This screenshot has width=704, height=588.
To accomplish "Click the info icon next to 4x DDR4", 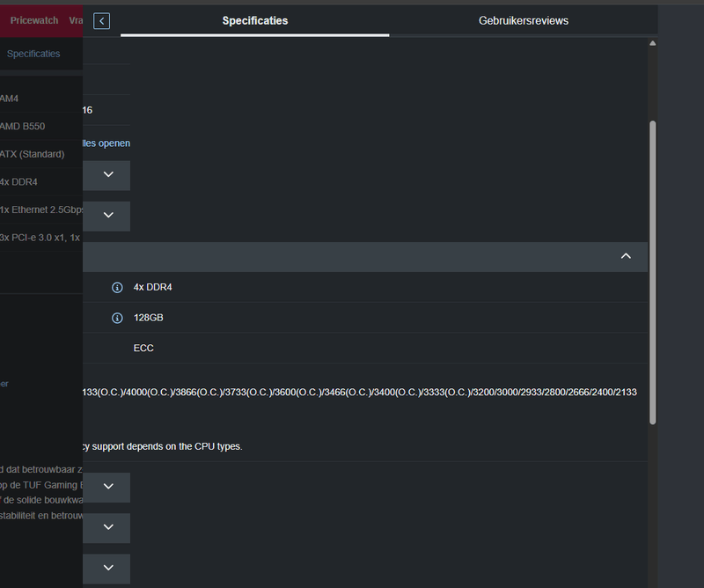I will coord(117,288).
